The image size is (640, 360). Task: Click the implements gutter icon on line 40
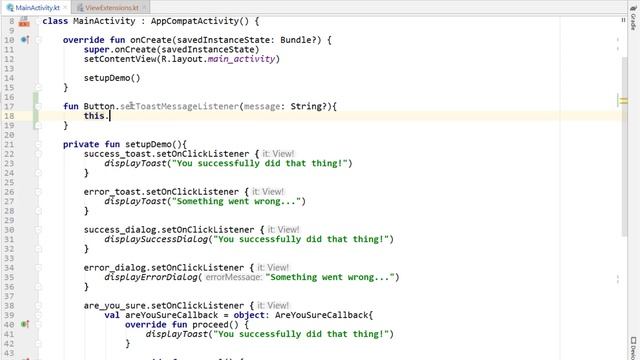pos(25,324)
